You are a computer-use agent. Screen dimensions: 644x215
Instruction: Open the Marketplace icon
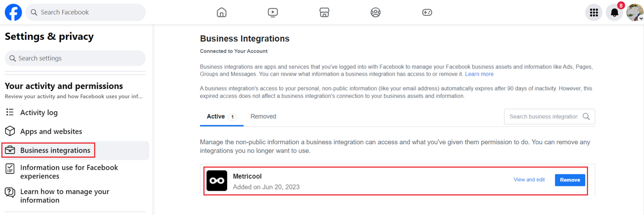click(324, 12)
